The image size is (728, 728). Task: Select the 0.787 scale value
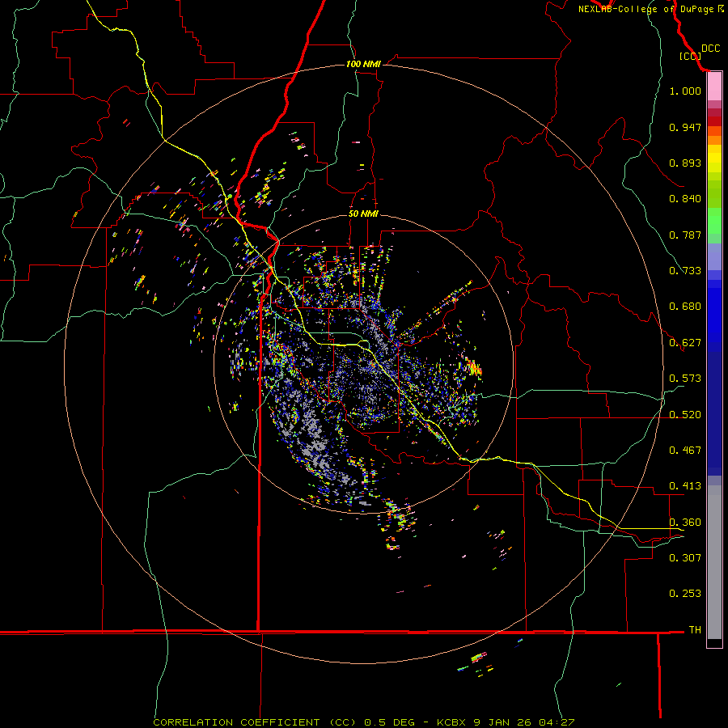pos(685,235)
